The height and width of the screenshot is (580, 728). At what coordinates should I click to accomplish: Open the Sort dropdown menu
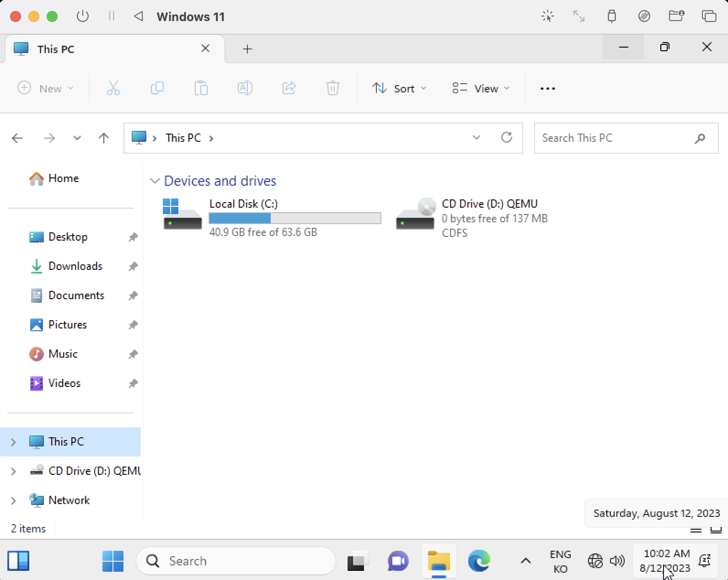pos(399,88)
